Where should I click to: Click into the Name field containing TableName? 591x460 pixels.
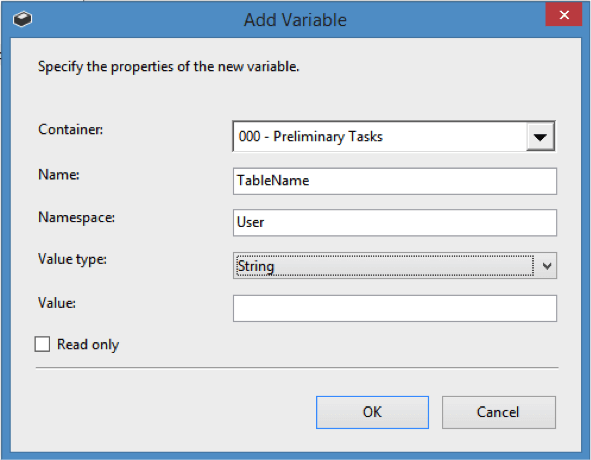(x=395, y=181)
